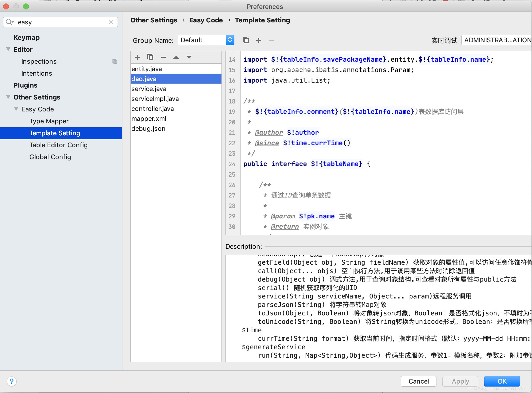
Task: Copy the current template group
Action: pos(246,40)
